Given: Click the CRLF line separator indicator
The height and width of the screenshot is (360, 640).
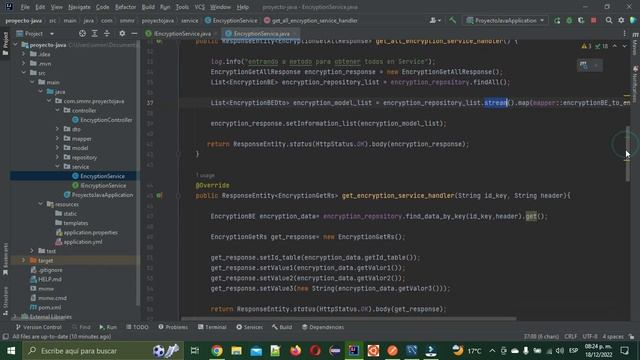Looking at the screenshot, I should (570, 336).
